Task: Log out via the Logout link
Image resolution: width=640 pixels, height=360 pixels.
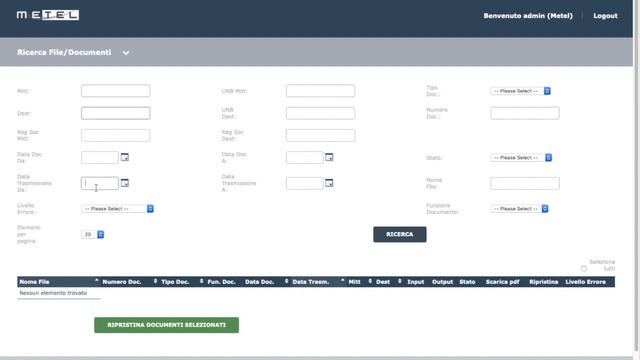Action: pos(605,16)
